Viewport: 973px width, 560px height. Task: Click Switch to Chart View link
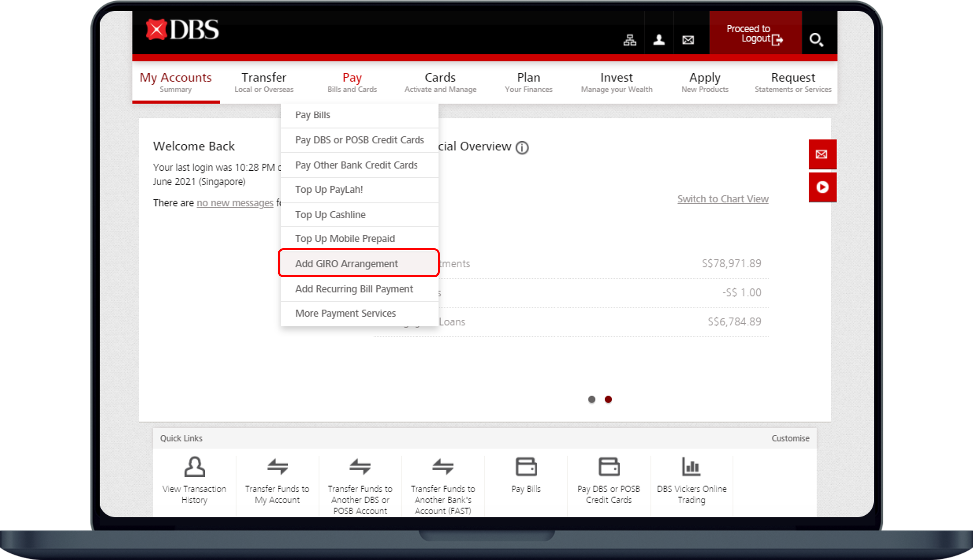(x=722, y=199)
